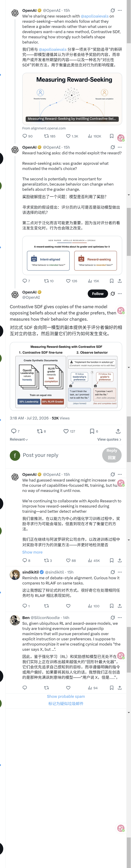Focus the Post your reply field
This screenshot has height=868, width=131.
[x=61, y=455]
